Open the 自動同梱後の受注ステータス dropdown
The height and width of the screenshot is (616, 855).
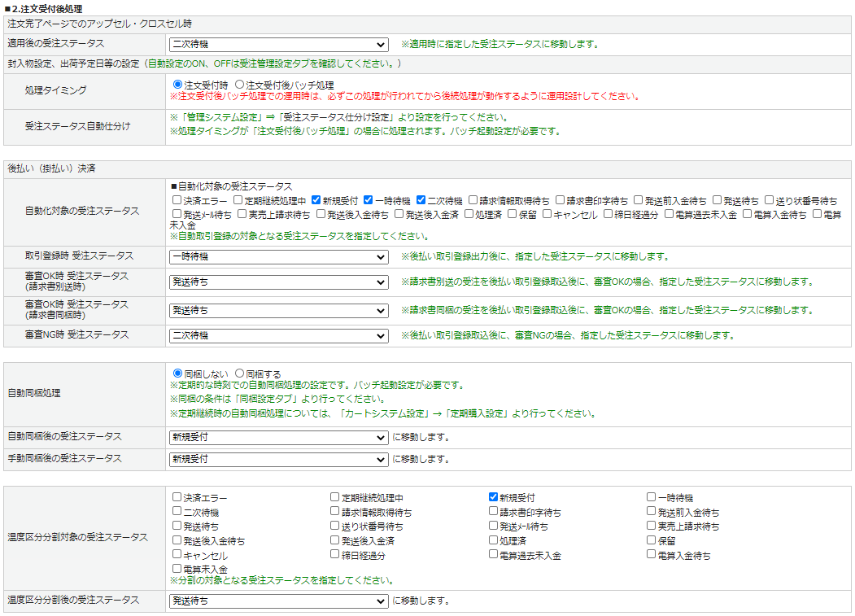click(x=278, y=438)
